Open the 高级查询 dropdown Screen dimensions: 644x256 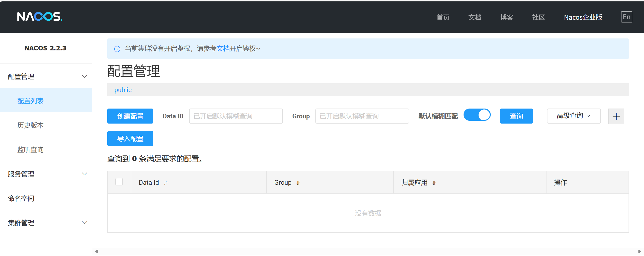coord(573,116)
